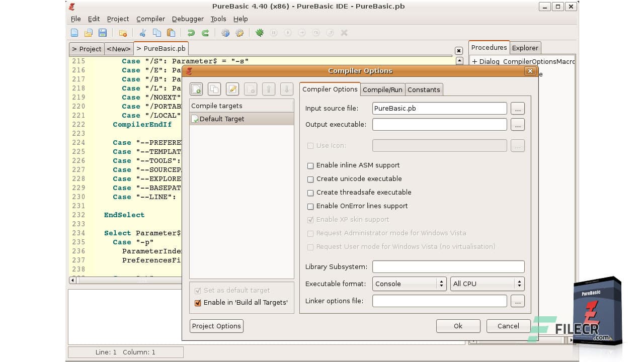Confirm compiler settings with Ok
Screen dimensions: 644x362
(x=458, y=326)
